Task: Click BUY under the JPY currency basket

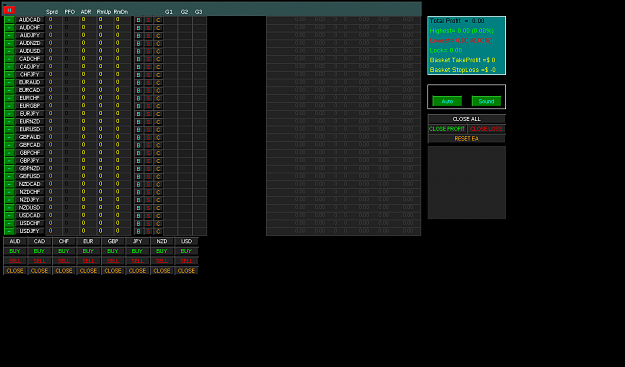Action: pyautogui.click(x=137, y=251)
